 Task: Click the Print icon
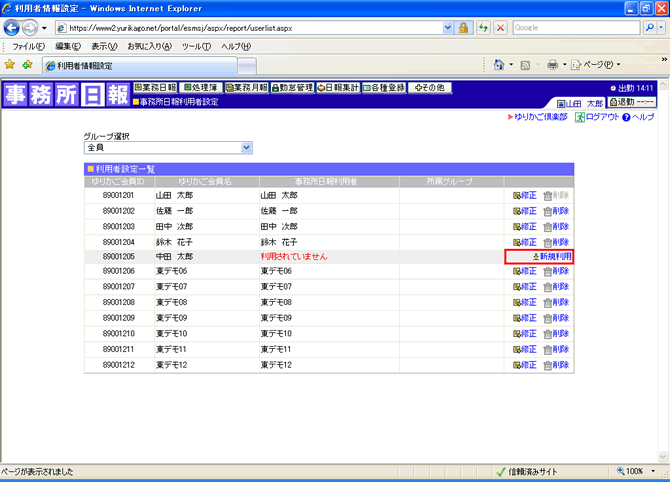pyautogui.click(x=552, y=65)
